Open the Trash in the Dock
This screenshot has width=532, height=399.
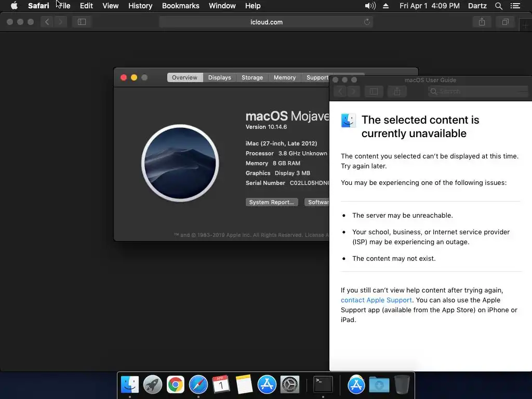402,385
